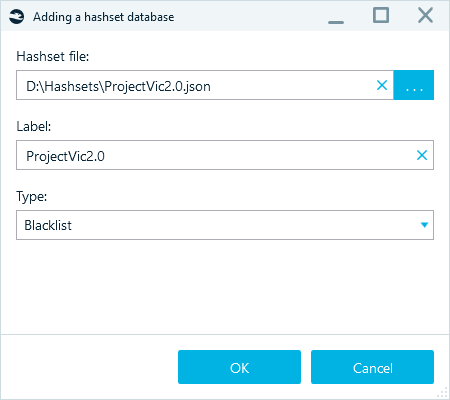Click the "Type:" caption

click(32, 196)
